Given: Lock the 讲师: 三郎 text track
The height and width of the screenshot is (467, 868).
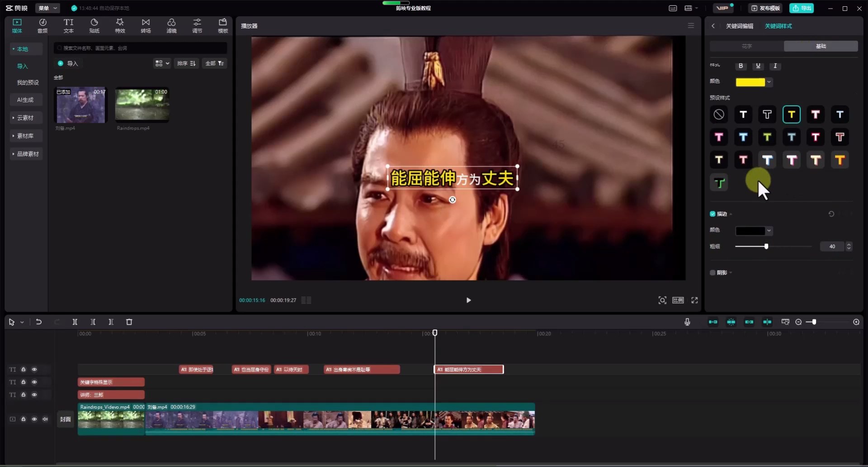Looking at the screenshot, I should pos(23,395).
